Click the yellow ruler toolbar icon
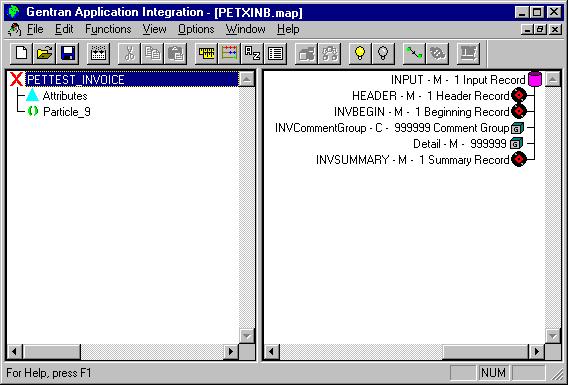The height and width of the screenshot is (385, 568). [206, 54]
